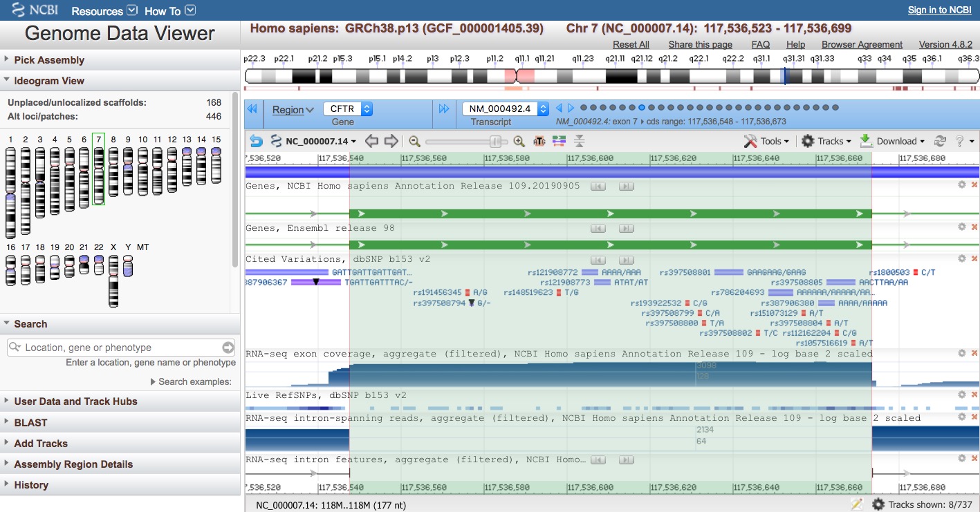Click the Reset All link
Viewport: 980px width, 512px height.
pos(631,44)
